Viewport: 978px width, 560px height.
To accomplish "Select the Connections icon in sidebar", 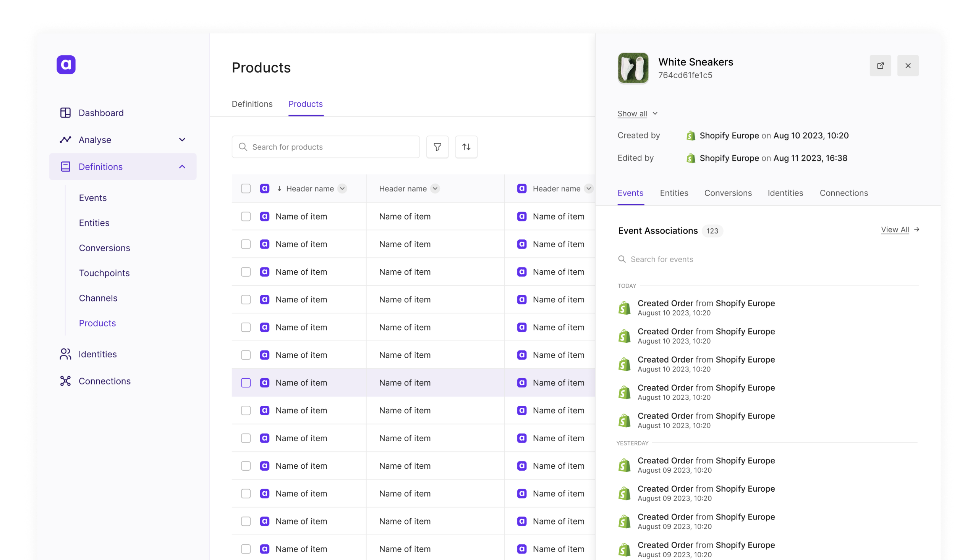I will tap(65, 381).
